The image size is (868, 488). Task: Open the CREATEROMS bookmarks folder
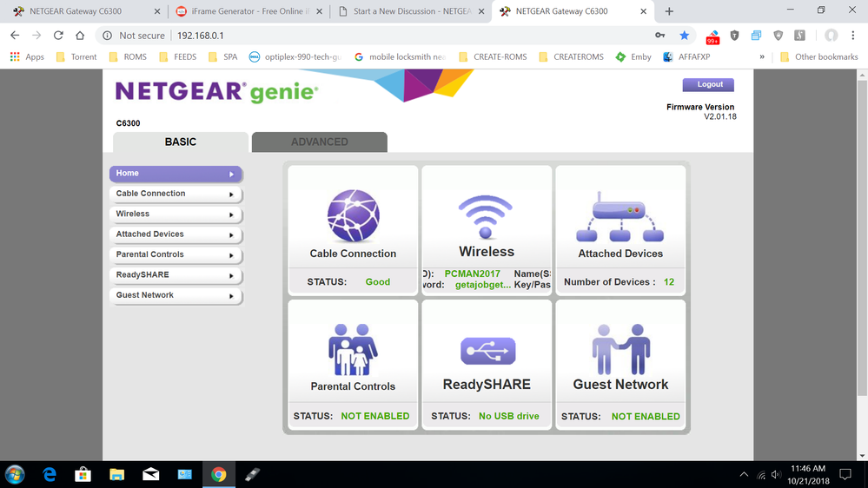[572, 57]
